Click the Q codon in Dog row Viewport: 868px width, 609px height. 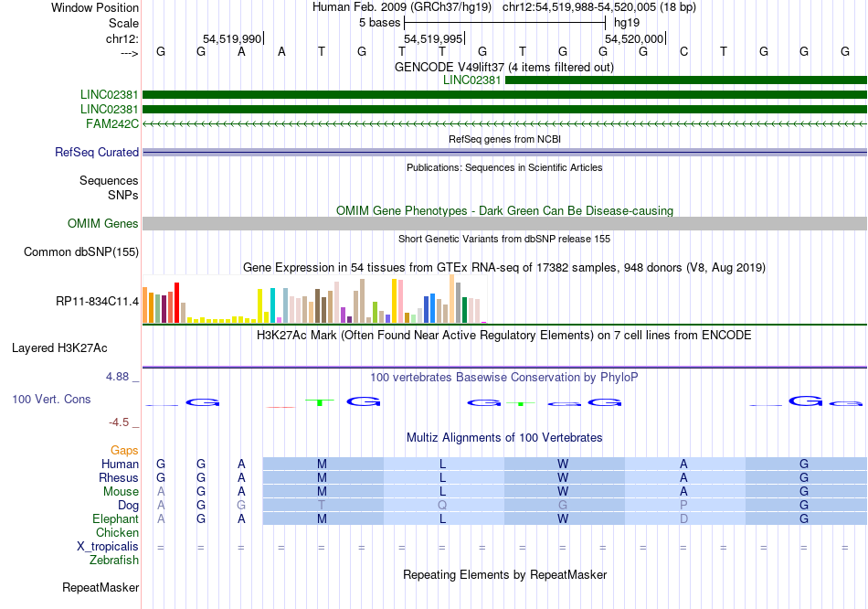click(442, 506)
